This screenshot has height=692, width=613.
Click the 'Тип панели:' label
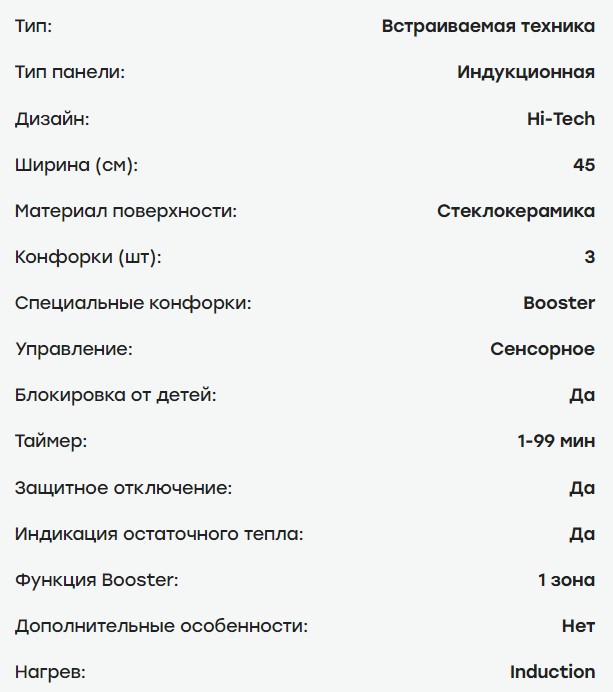(70, 72)
